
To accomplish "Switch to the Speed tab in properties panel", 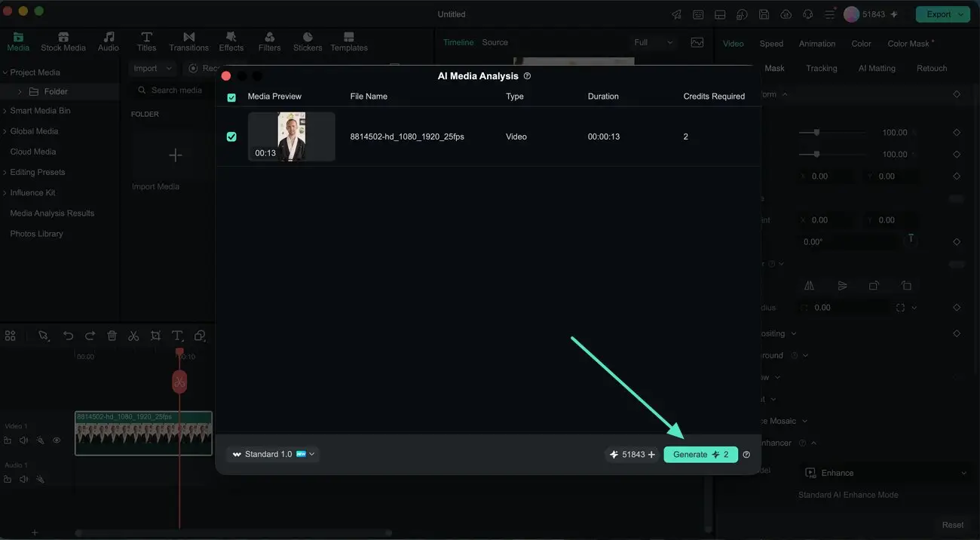I will [x=771, y=44].
